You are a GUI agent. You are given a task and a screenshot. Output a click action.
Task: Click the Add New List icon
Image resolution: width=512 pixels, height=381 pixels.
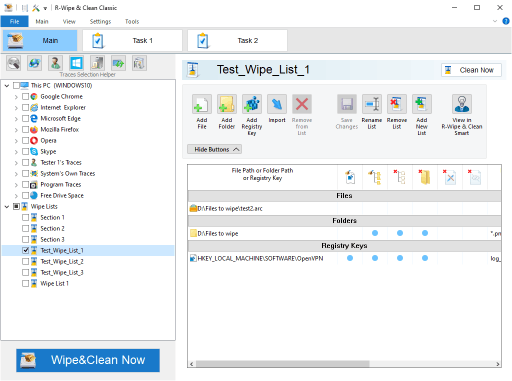[422, 104]
